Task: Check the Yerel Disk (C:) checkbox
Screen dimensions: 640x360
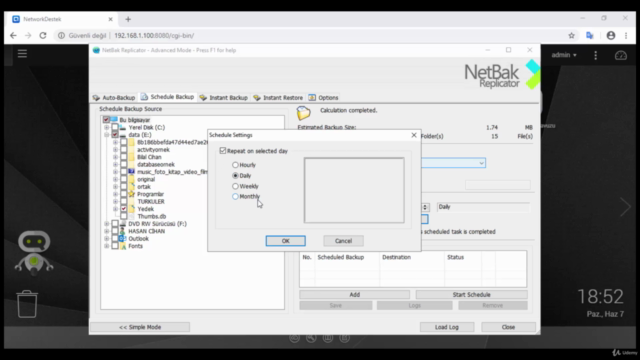Action: click(x=115, y=127)
